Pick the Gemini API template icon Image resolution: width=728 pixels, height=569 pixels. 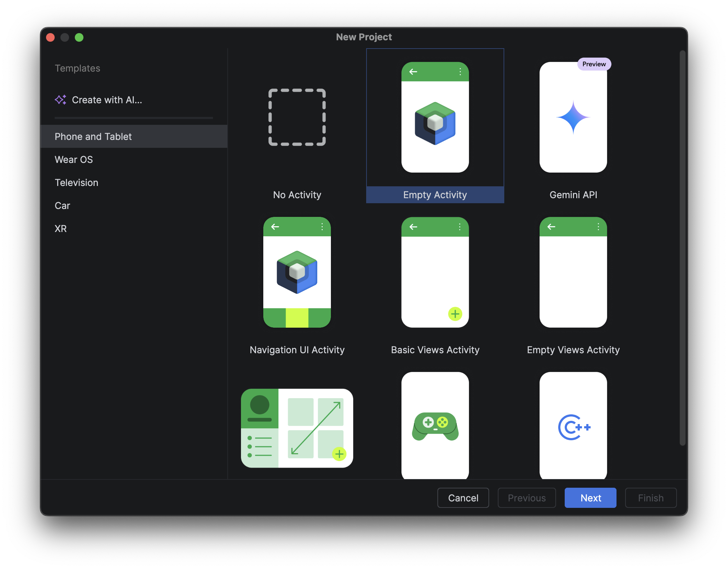tap(573, 117)
